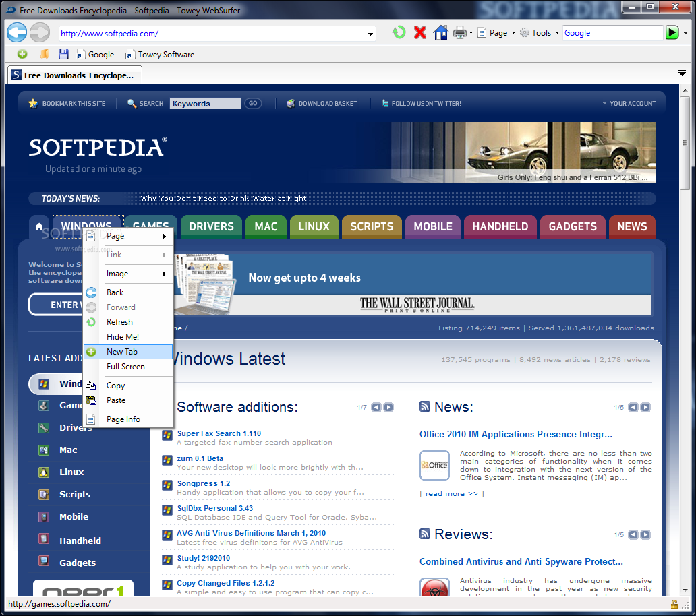Image resolution: width=696 pixels, height=616 pixels.
Task: Open the Favorites folder icon
Action: pyautogui.click(x=45, y=54)
